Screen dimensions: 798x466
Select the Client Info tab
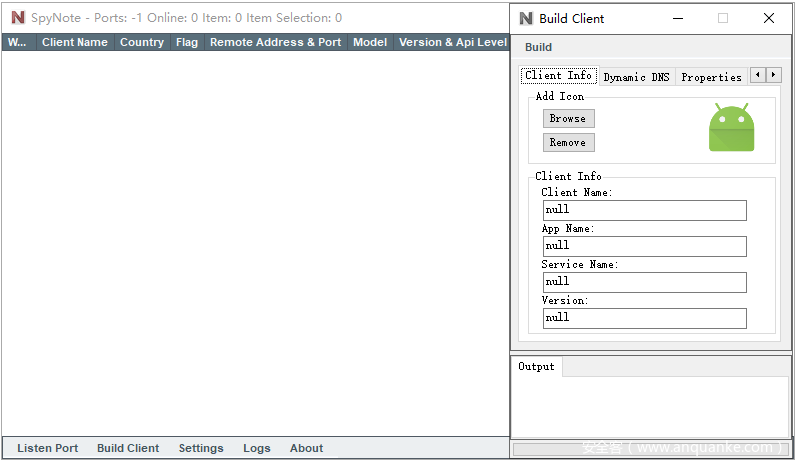click(x=558, y=76)
